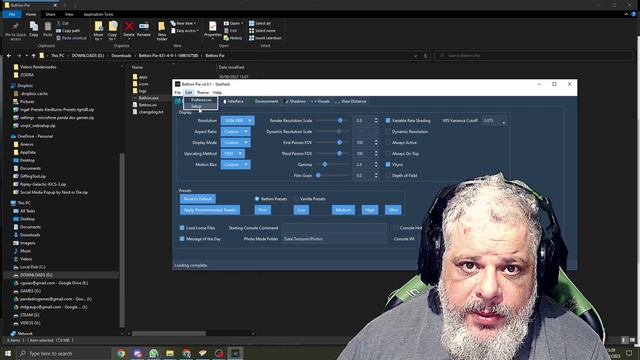Screen dimensions: 640x360
Task: Click the Photo Mode Folder field
Action: (334, 239)
